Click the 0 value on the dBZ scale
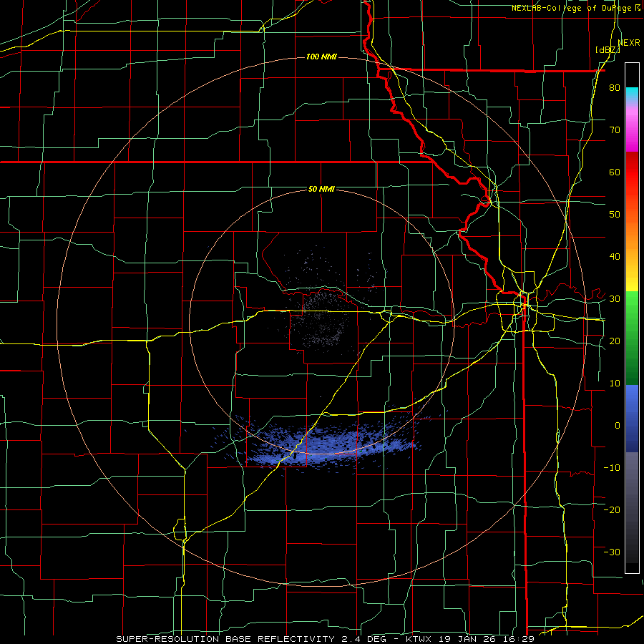The image size is (644, 644). point(618,426)
